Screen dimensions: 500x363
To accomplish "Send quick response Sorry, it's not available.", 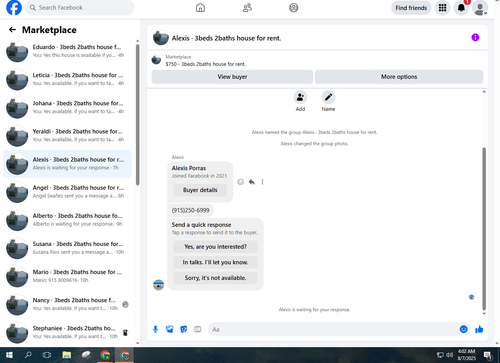I will click(215, 278).
